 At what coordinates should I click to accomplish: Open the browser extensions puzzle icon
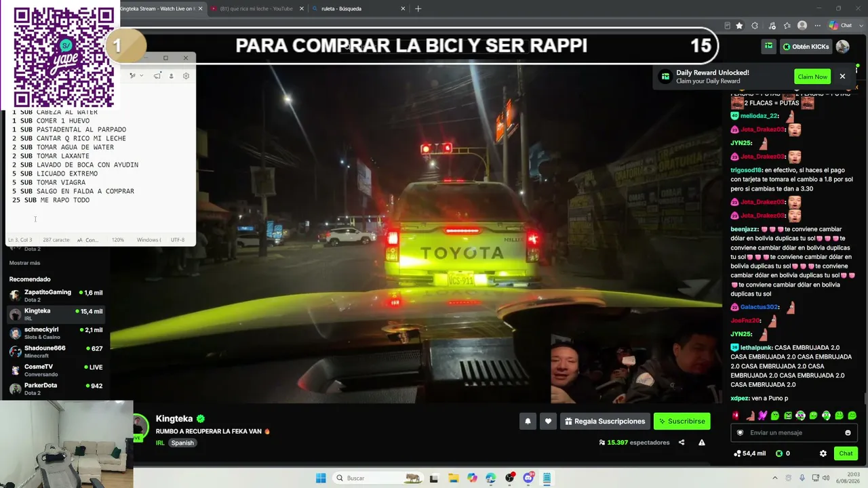(x=755, y=26)
